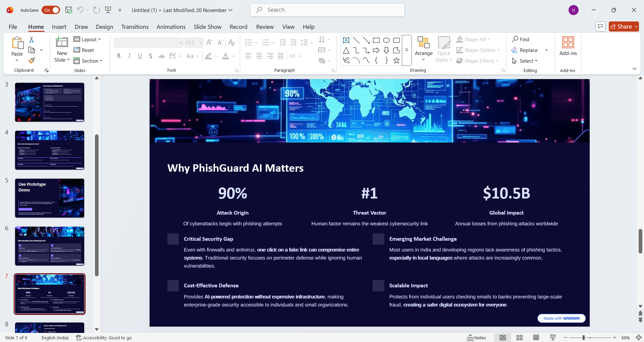The image size is (644, 342).
Task: Switch to the Insert tab
Action: (x=59, y=27)
